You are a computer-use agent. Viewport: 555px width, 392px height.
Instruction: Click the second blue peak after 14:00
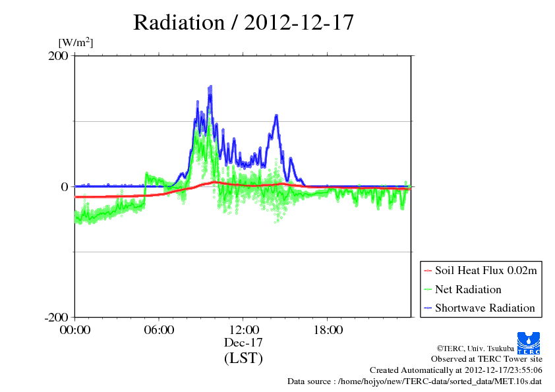click(x=276, y=116)
